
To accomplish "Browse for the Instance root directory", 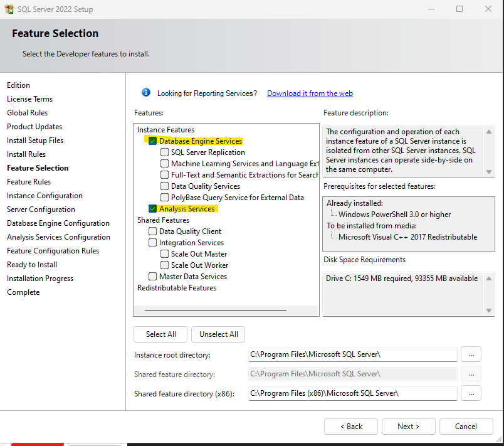I will tap(471, 354).
